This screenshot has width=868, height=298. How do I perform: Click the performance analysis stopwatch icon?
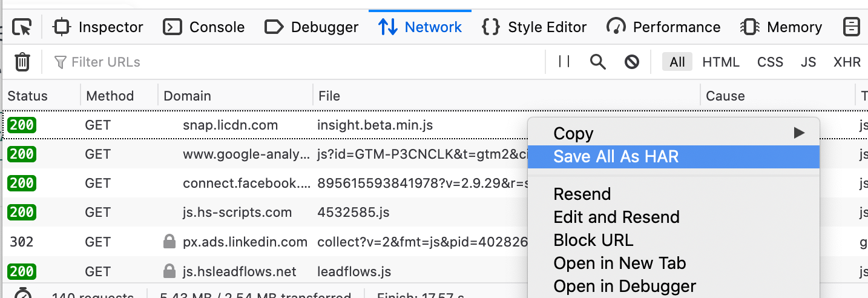pyautogui.click(x=23, y=294)
